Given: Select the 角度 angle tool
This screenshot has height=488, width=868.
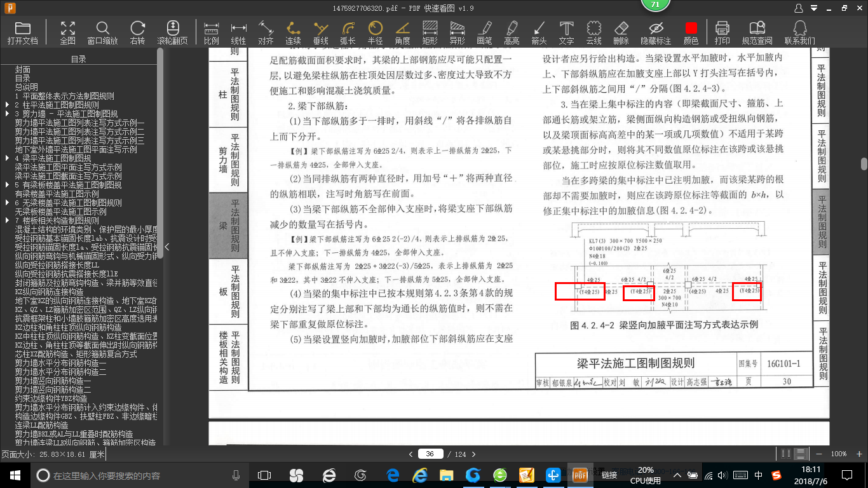Looking at the screenshot, I should 403,32.
